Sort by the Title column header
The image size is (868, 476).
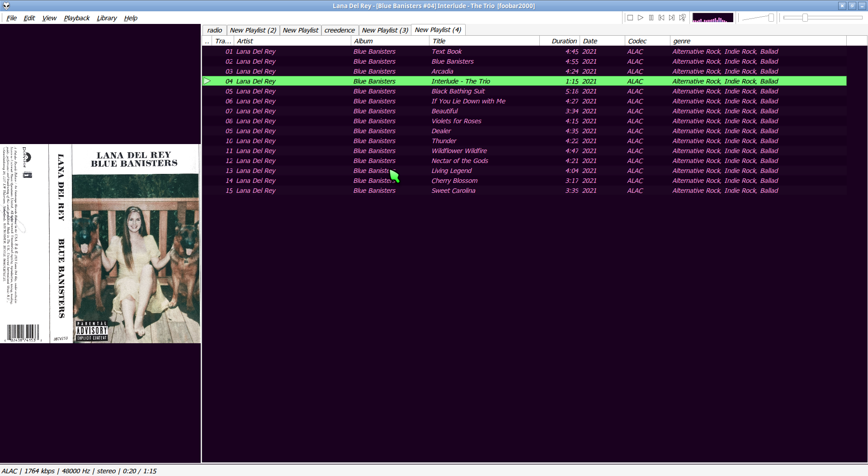pos(484,41)
